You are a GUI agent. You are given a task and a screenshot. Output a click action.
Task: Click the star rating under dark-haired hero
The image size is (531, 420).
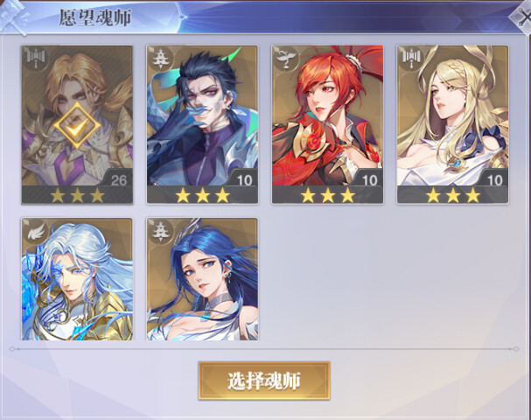click(x=202, y=195)
